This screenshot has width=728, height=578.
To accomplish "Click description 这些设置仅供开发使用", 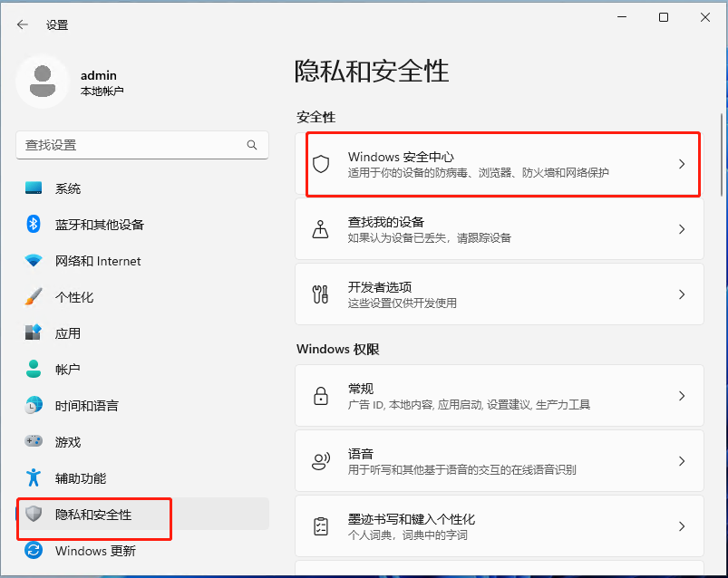I will 402,303.
